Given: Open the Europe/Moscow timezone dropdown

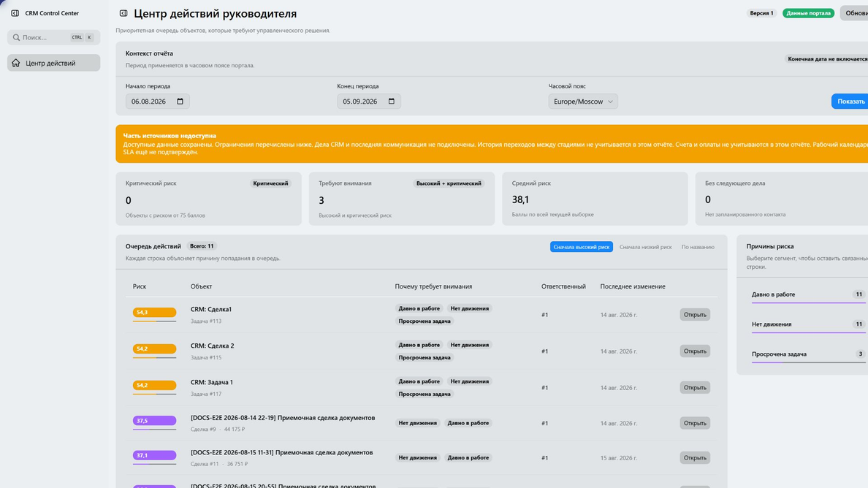Looking at the screenshot, I should [583, 102].
